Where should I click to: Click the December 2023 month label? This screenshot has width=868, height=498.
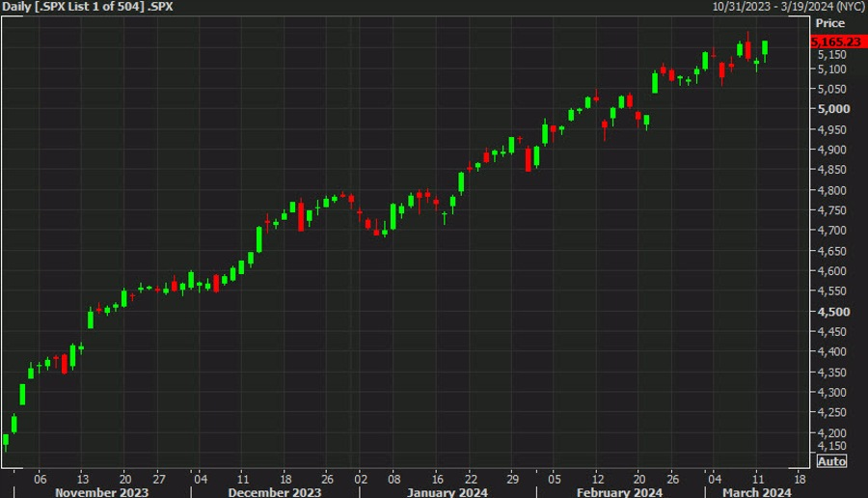275,492
